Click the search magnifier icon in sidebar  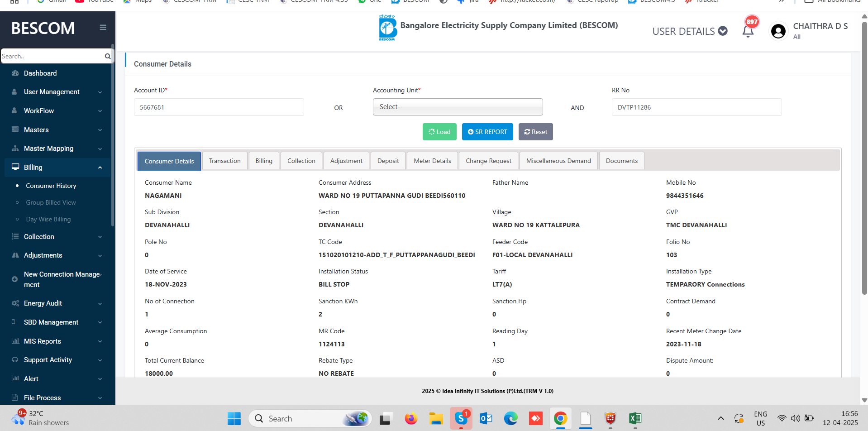[x=108, y=56]
